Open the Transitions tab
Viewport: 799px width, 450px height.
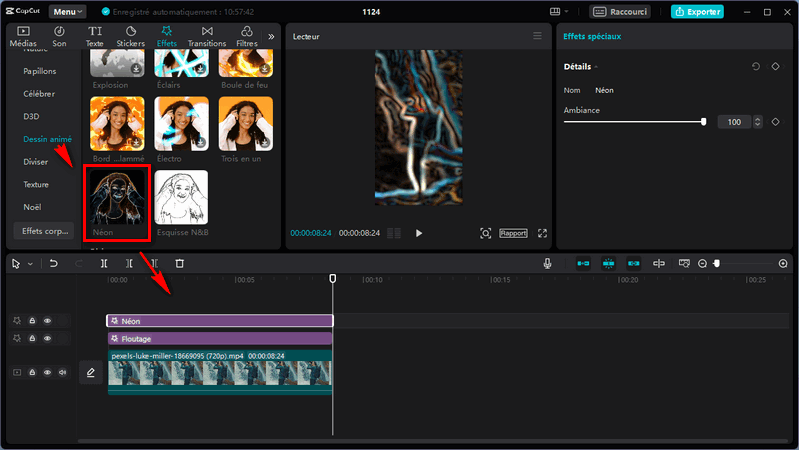(207, 37)
